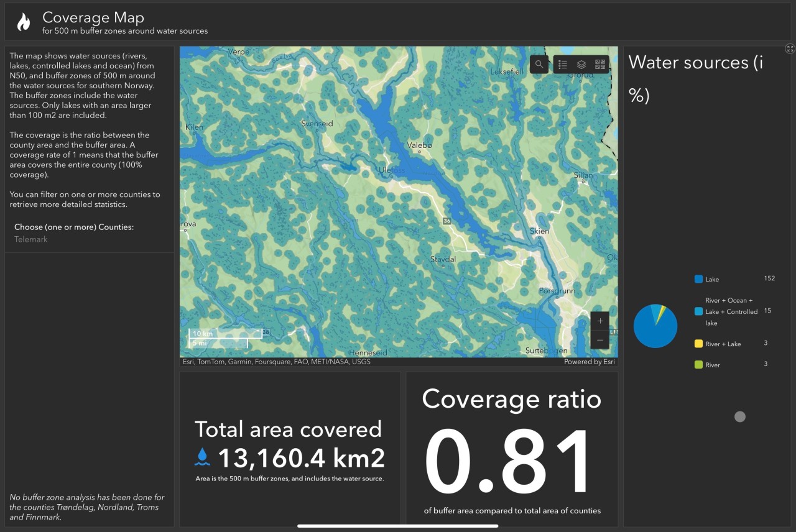Zoom in on the map
796x532 pixels.
click(600, 321)
